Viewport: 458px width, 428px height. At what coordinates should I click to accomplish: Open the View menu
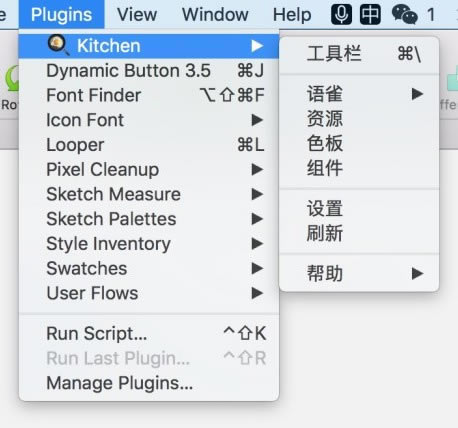[x=137, y=15]
